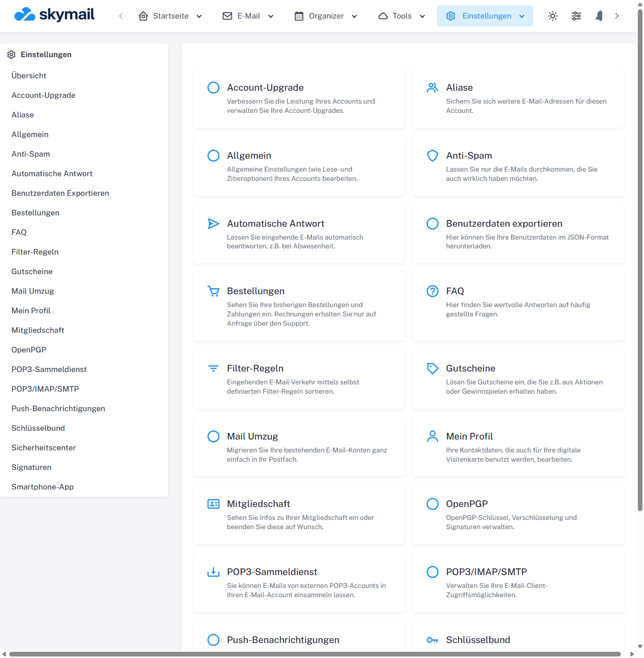The width and height of the screenshot is (644, 658).
Task: Click the key icon for Schlüsselbund
Action: coord(433,640)
